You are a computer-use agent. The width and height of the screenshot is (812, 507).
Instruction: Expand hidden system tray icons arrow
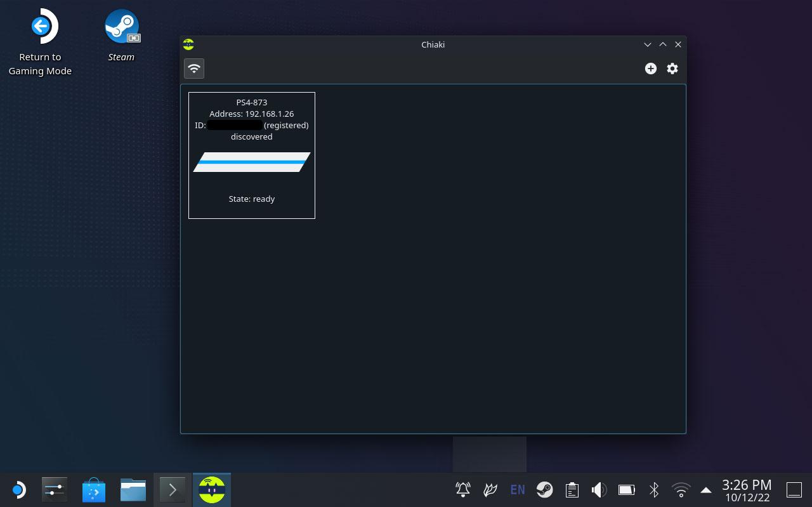(706, 489)
